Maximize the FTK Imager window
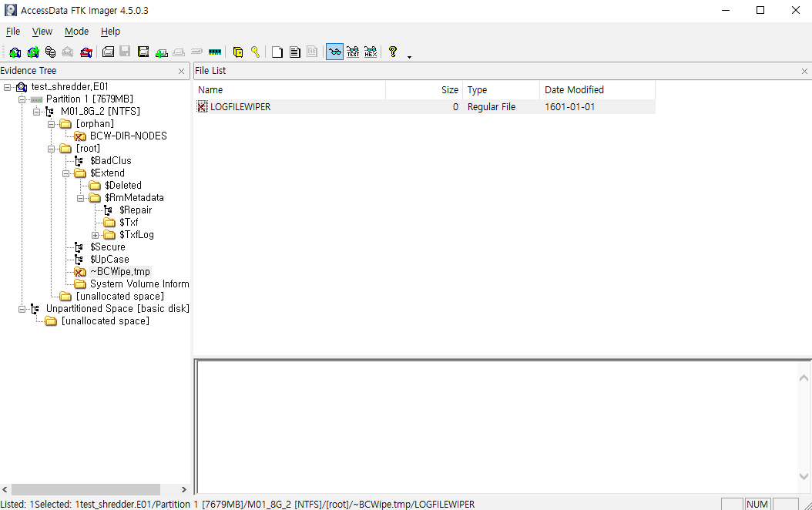Image resolution: width=812 pixels, height=510 pixels. [x=760, y=10]
